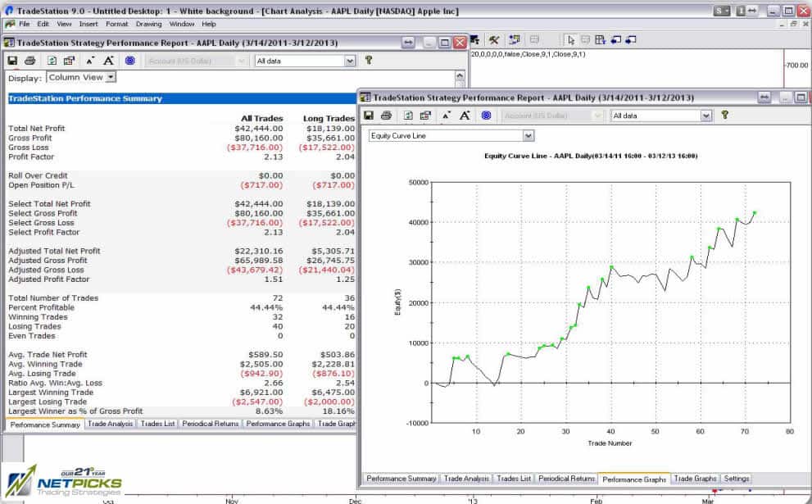Image resolution: width=812 pixels, height=504 pixels.
Task: Open Format menu
Action: pos(117,24)
